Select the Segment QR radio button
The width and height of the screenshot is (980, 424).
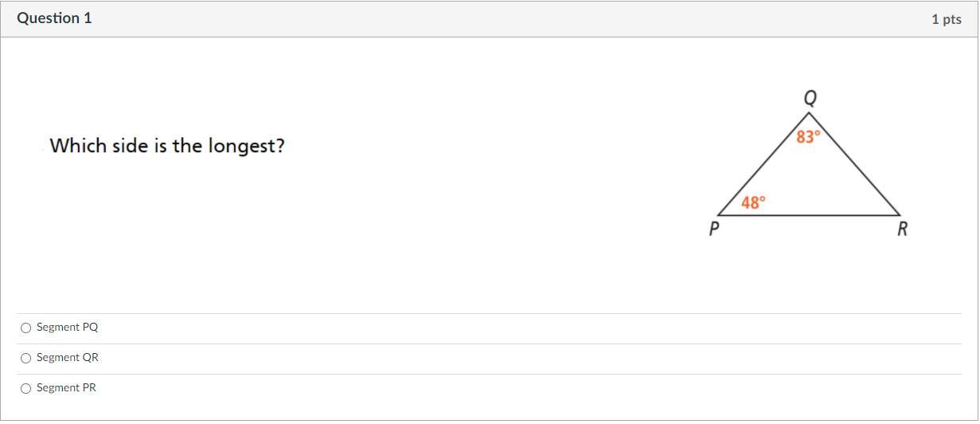pyautogui.click(x=26, y=358)
